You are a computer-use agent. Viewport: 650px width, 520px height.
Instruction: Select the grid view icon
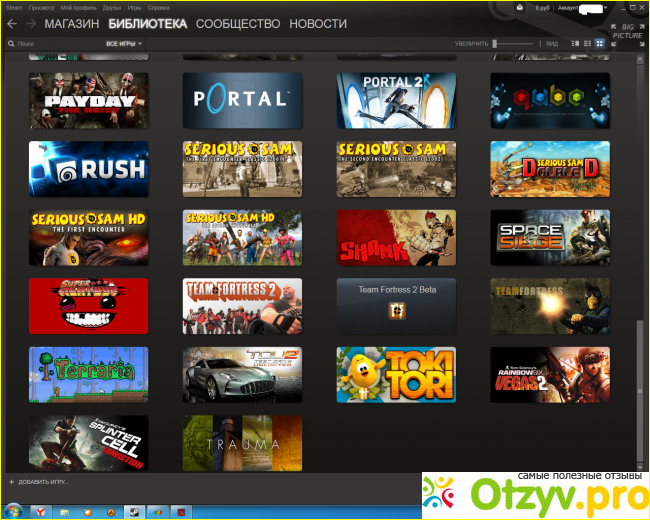[x=600, y=44]
